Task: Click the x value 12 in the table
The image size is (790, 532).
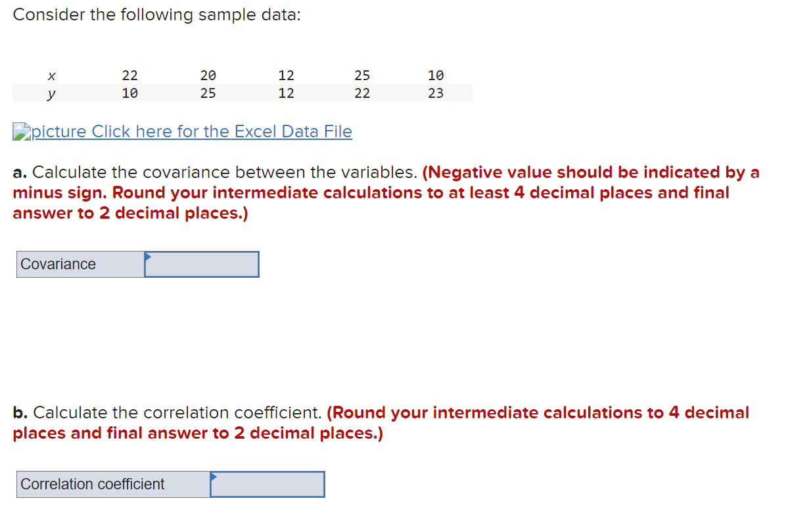Action: click(x=287, y=76)
